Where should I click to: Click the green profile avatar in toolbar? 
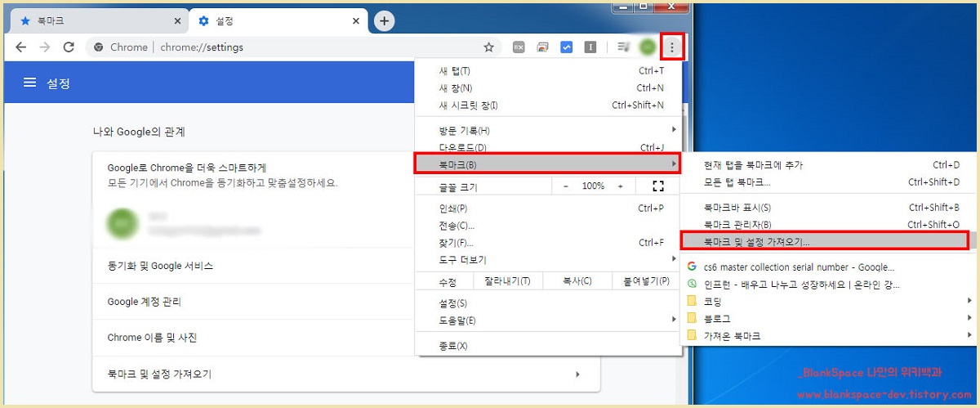[648, 47]
